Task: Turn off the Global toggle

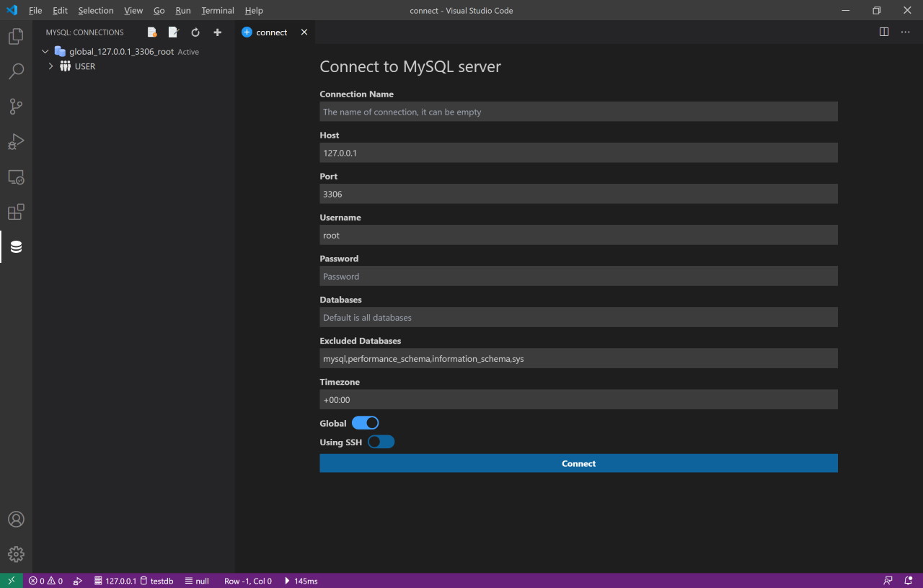Action: coord(365,423)
